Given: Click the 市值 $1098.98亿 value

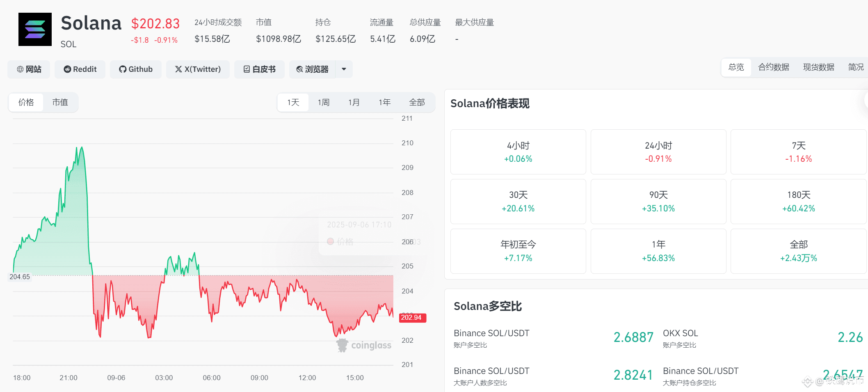Looking at the screenshot, I should [279, 39].
